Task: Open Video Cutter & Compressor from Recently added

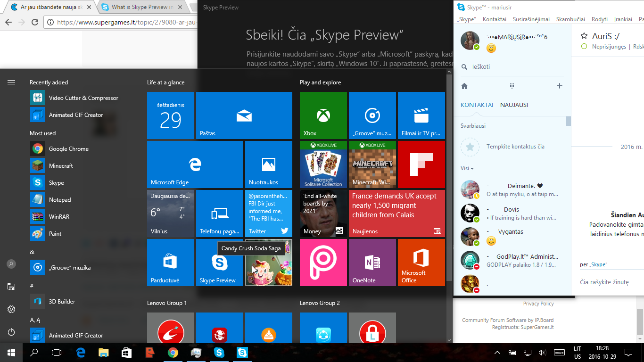Action: click(74, 98)
